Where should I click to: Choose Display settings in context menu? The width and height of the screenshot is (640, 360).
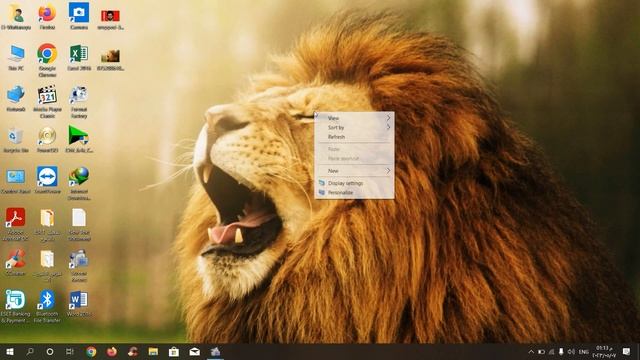click(x=354, y=183)
